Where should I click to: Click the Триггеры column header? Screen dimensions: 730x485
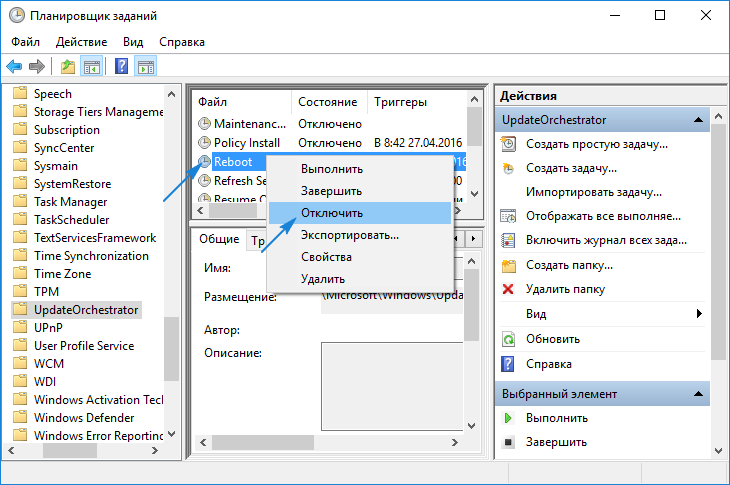point(400,101)
